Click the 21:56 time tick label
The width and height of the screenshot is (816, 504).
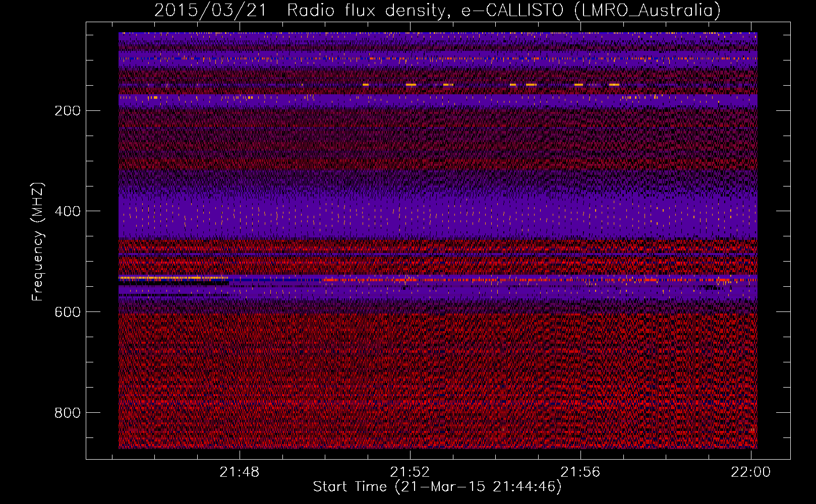pos(580,472)
